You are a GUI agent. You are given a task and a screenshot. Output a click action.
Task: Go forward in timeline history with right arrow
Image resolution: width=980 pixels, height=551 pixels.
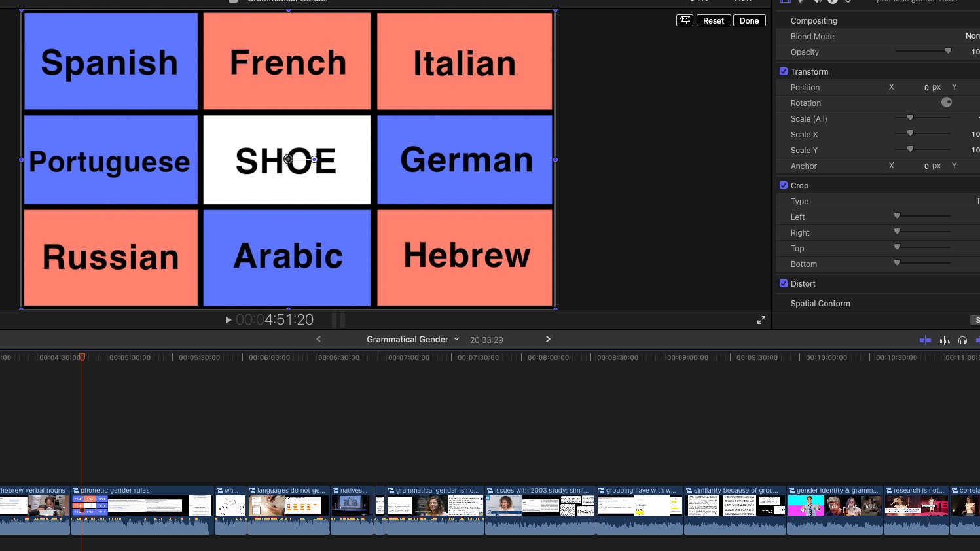click(x=548, y=339)
